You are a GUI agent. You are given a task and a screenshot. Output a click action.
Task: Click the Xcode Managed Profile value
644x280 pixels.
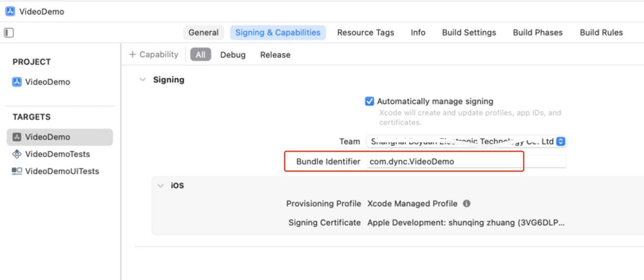412,204
